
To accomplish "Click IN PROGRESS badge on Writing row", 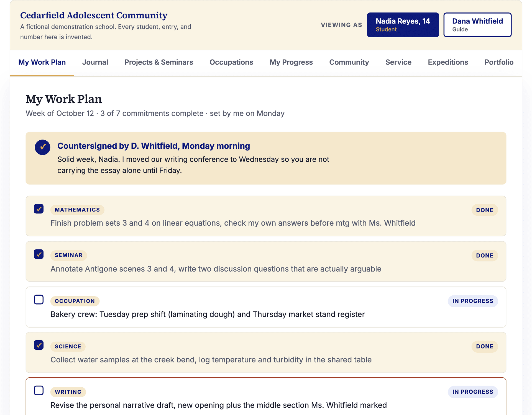I will [473, 392].
